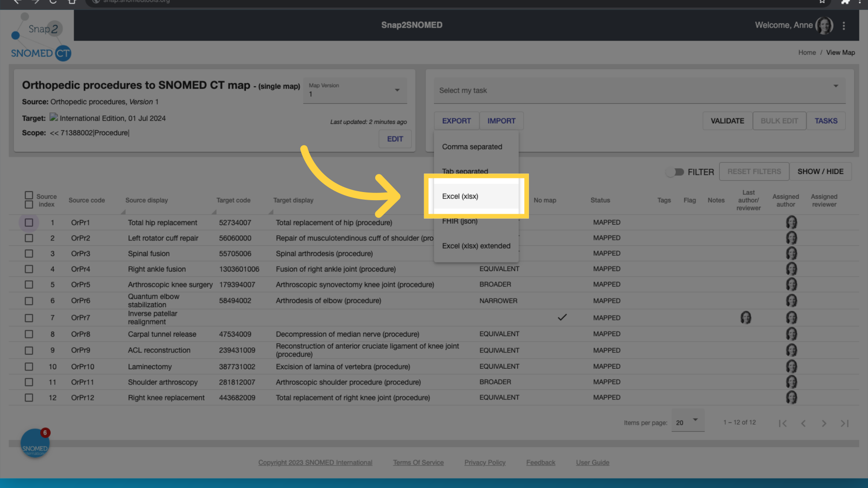Click the SNOMED help badge with notifications

tap(35, 443)
